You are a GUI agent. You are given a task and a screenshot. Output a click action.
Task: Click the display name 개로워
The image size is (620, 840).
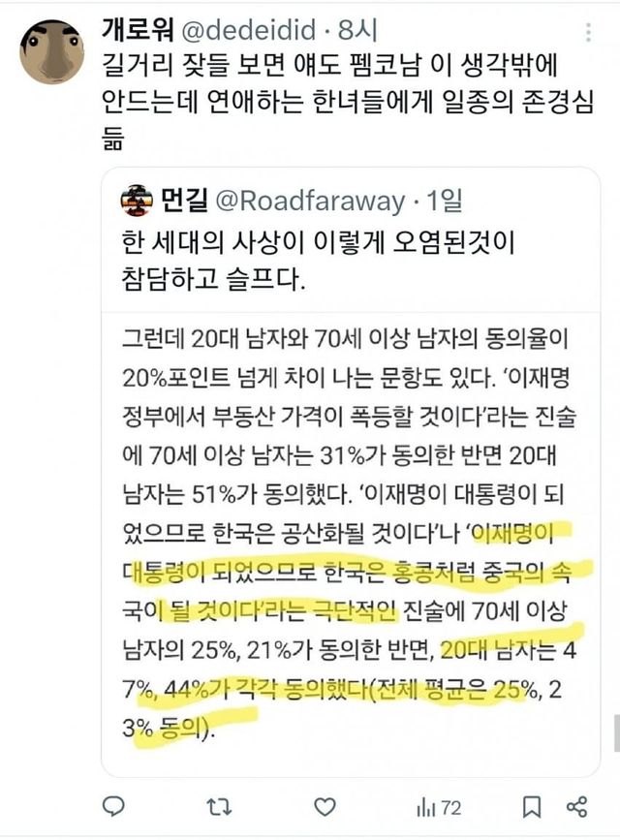tap(138, 29)
